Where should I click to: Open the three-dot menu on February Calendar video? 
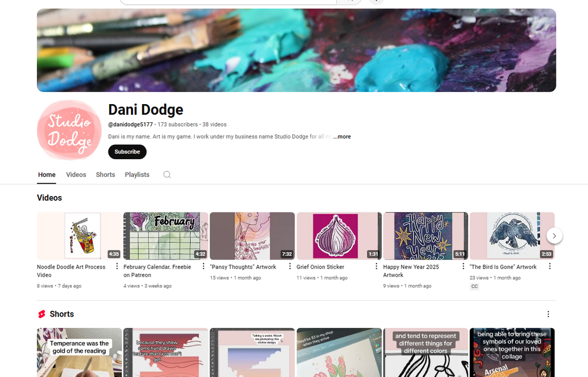click(203, 266)
